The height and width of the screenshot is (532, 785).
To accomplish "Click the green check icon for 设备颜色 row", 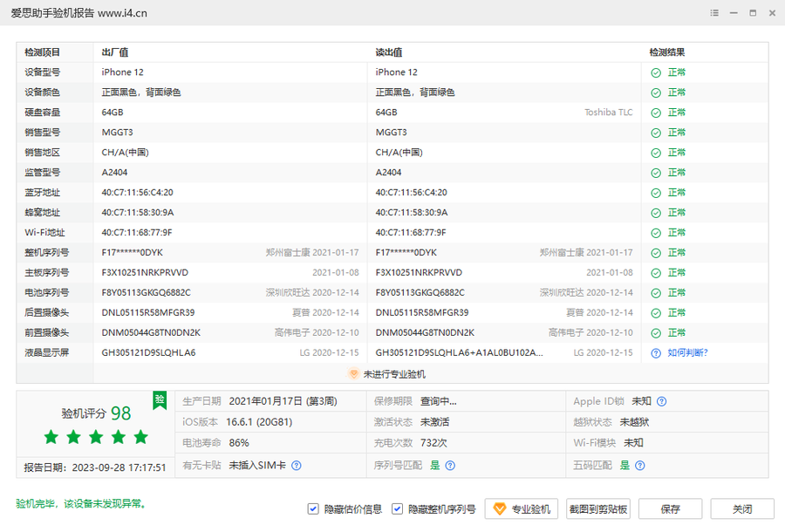I will tap(656, 92).
